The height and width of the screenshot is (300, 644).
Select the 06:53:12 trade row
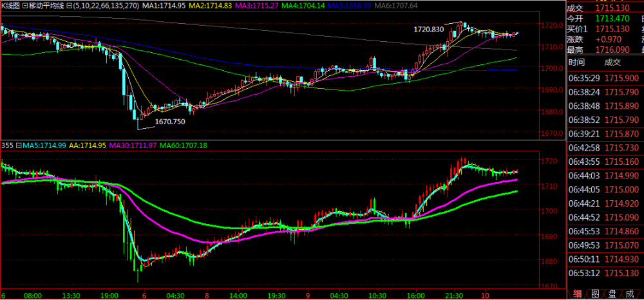pos(604,274)
